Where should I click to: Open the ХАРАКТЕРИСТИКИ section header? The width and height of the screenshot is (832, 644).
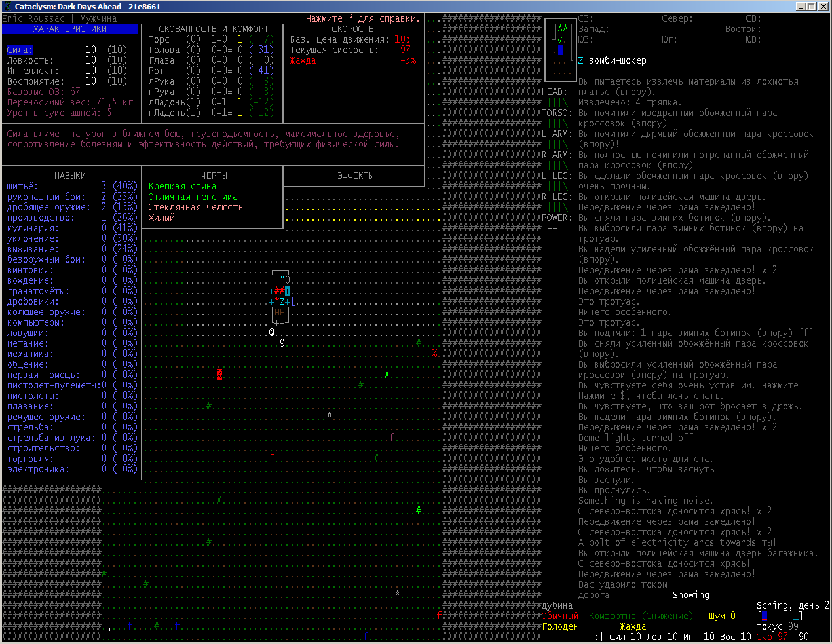tap(70, 29)
